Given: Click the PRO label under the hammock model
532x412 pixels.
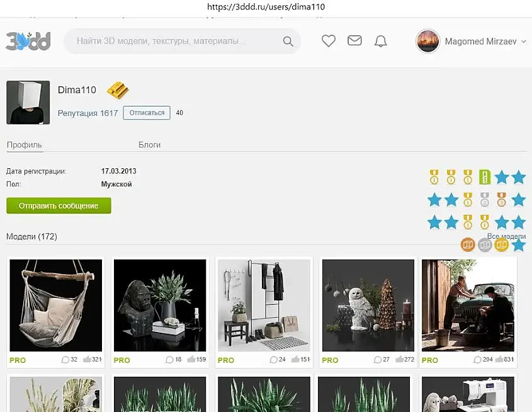Looking at the screenshot, I should (x=18, y=360).
